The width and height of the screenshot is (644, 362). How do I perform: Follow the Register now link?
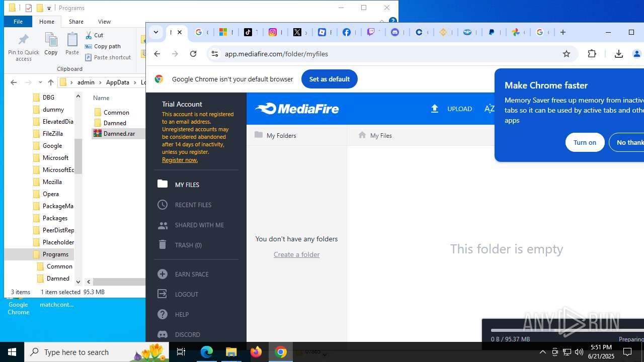(180, 160)
